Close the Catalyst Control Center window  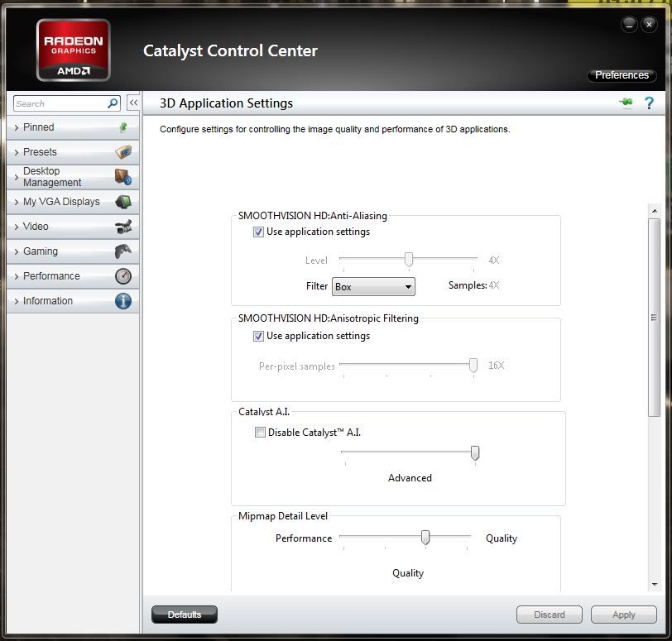tap(649, 25)
